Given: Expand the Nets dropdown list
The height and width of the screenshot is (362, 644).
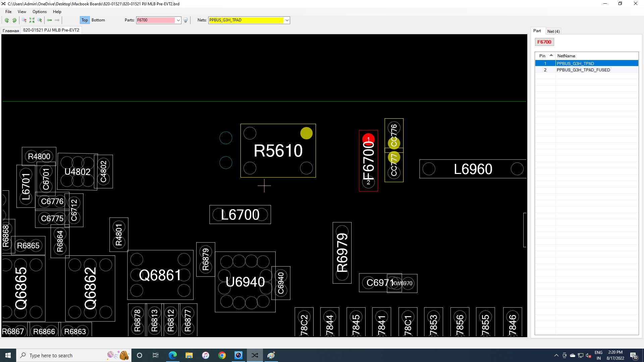Looking at the screenshot, I should pos(287,20).
